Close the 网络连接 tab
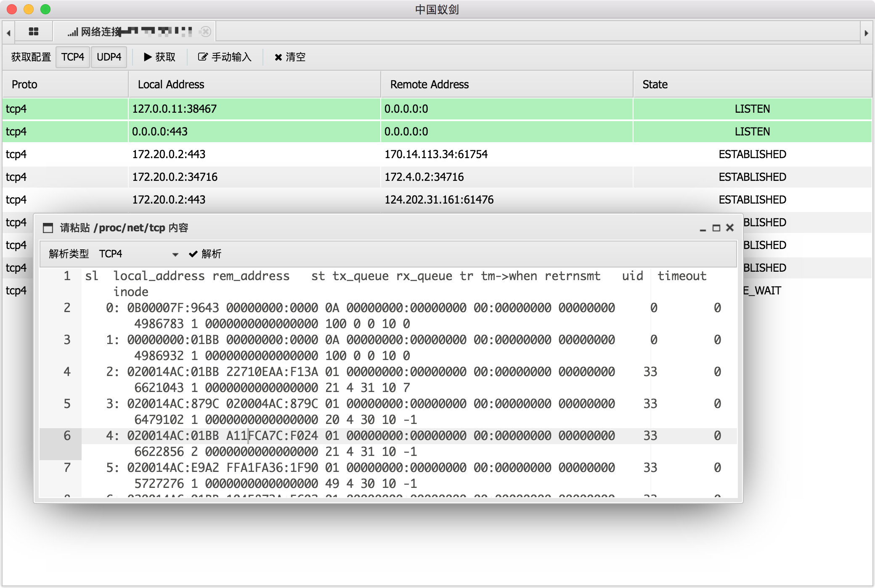 coord(206,32)
